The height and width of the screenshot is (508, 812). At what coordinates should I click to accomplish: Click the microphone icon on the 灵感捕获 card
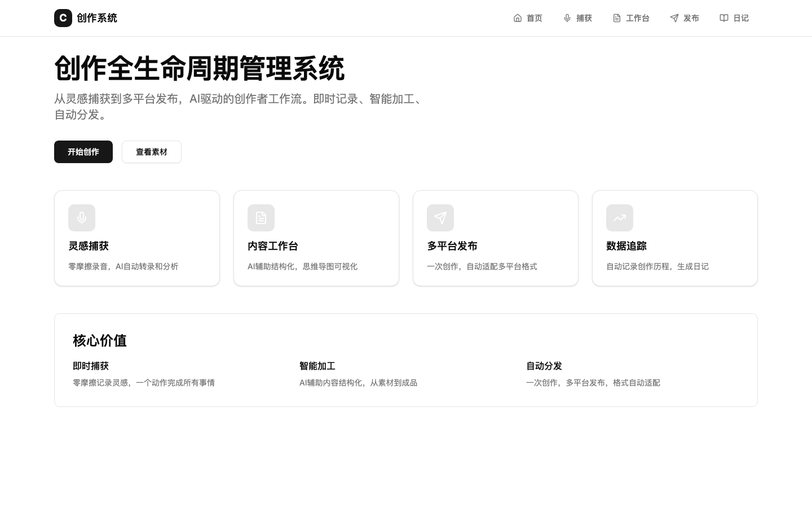click(82, 218)
